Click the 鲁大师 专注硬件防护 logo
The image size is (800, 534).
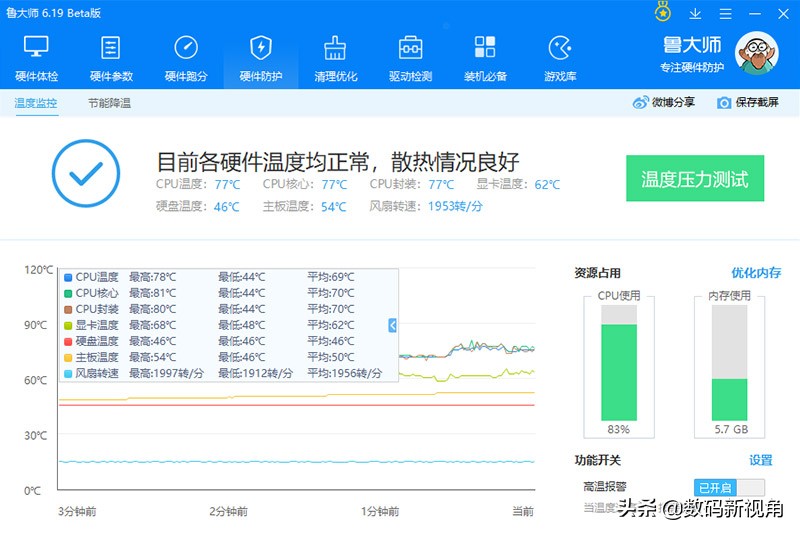click(692, 54)
